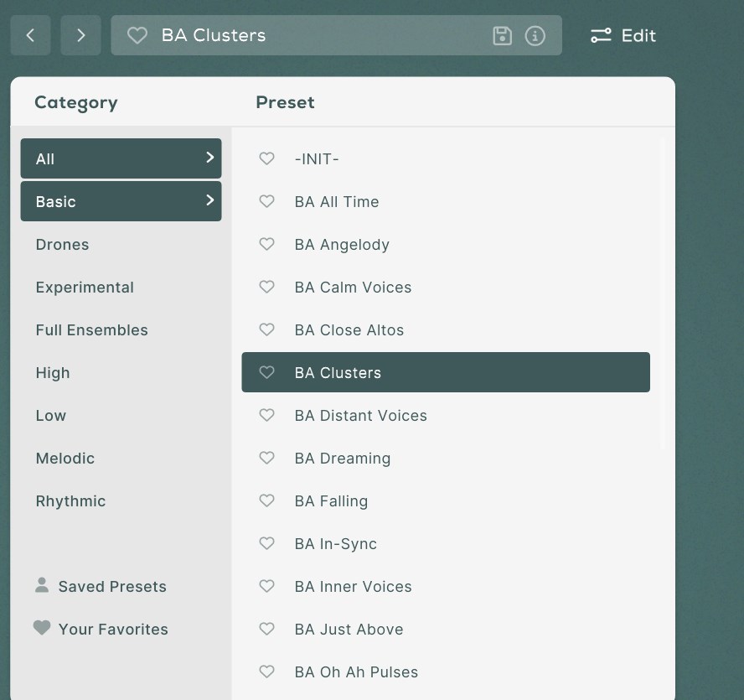This screenshot has height=700, width=744.
Task: Expand the All category chevron
Action: click(x=209, y=158)
